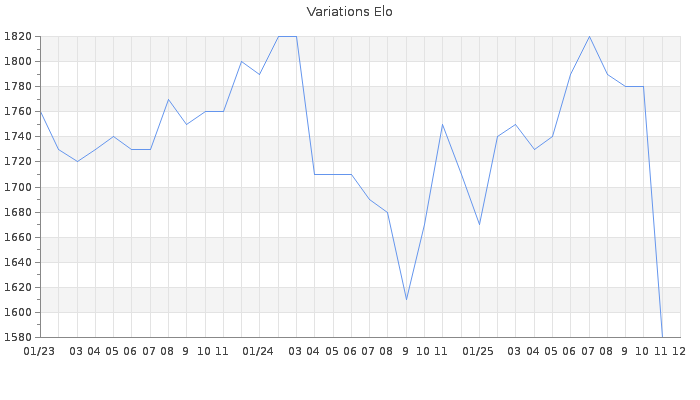Click the 1700 y-axis label

pyautogui.click(x=19, y=187)
